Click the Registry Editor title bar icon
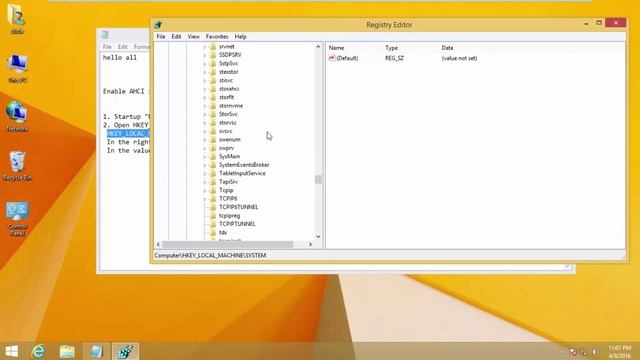The width and height of the screenshot is (640, 360). coord(158,25)
